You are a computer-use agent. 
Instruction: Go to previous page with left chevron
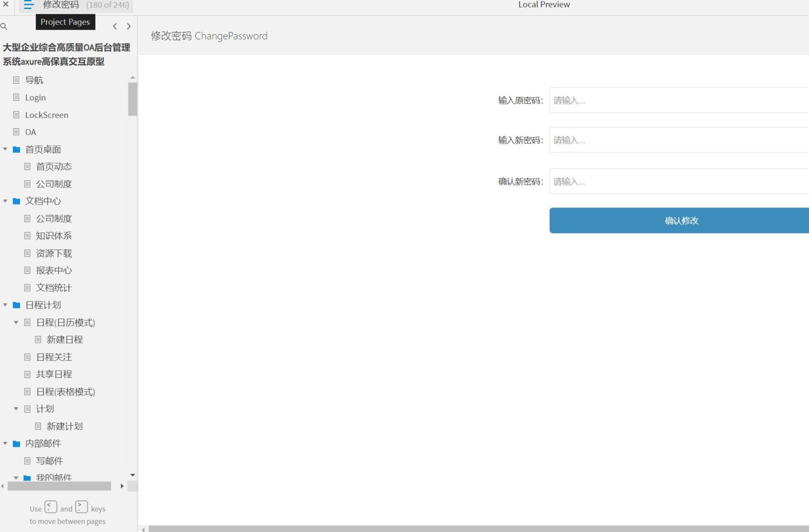point(115,26)
